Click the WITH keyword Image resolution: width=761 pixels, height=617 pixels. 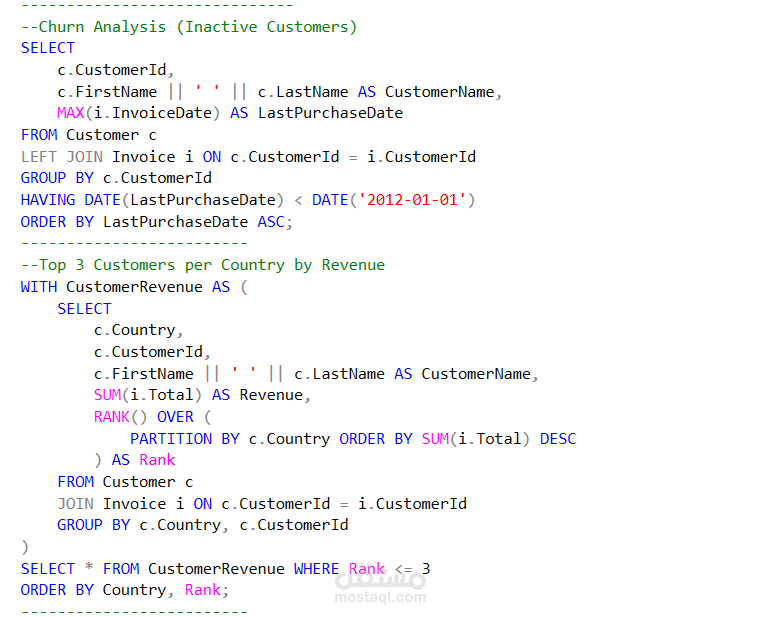39,287
